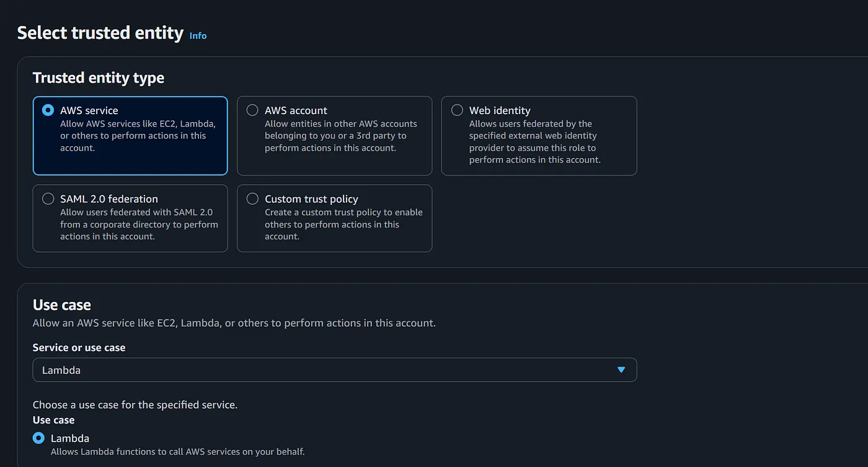This screenshot has height=467, width=868.
Task: Click the 'Service or use case' field label
Action: (x=79, y=347)
